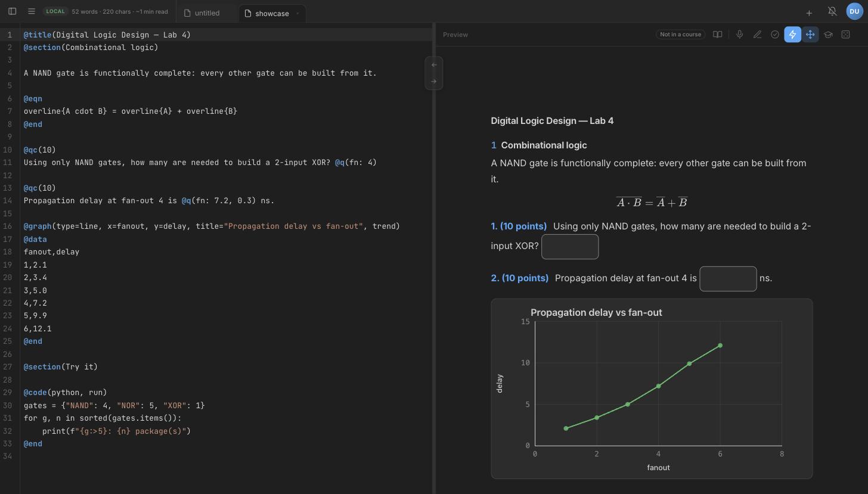Click the propagation delay answer field
Screen dimensions: 868x494
tap(728, 279)
